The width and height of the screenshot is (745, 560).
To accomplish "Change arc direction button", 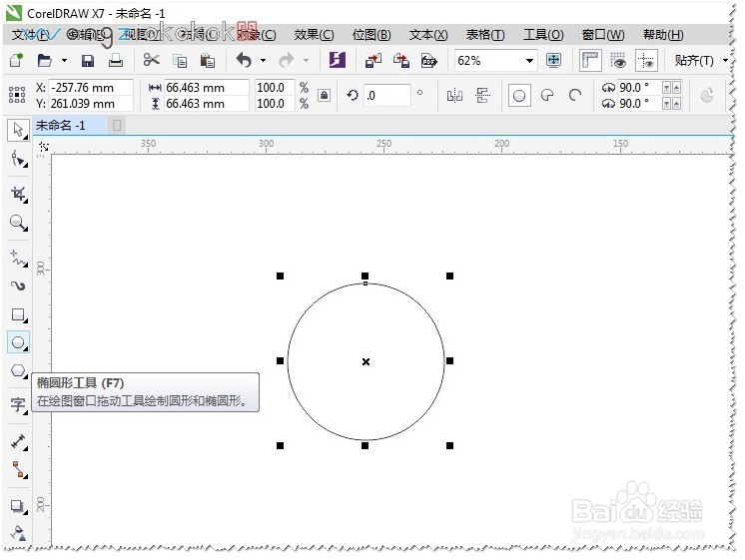I will (707, 96).
